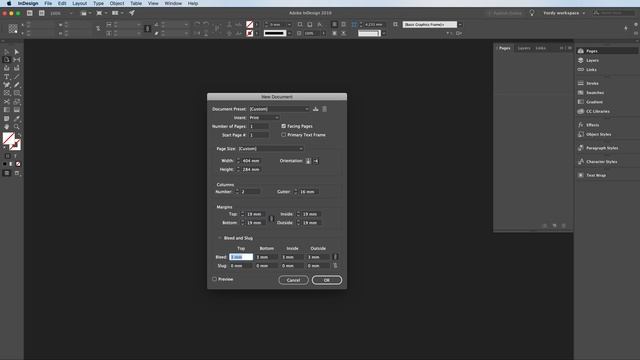640x360 pixels.
Task: Enable the Primary Text Frame checkbox
Action: click(284, 135)
